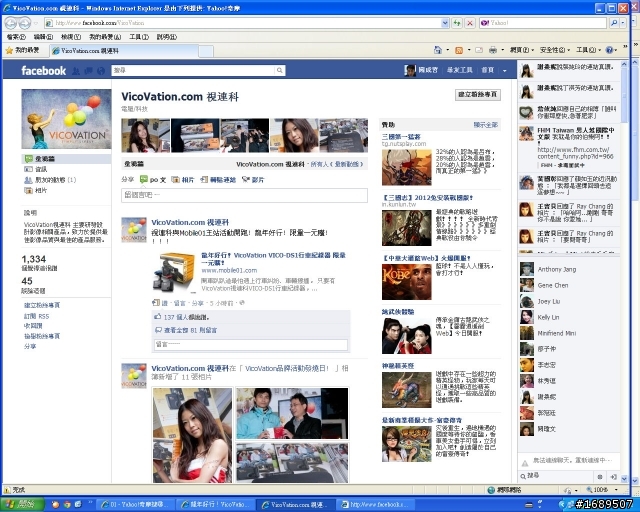The image size is (640, 512).
Task: Open the address bar history dropdown
Action: tap(445, 23)
